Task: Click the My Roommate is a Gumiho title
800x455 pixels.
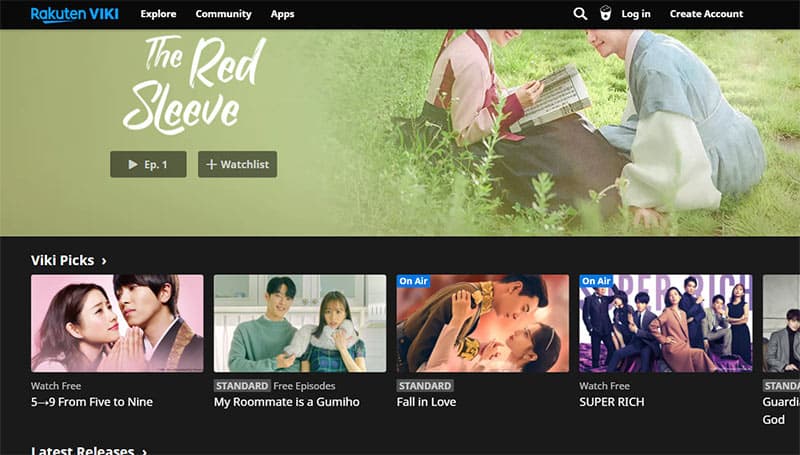Action: [x=286, y=402]
